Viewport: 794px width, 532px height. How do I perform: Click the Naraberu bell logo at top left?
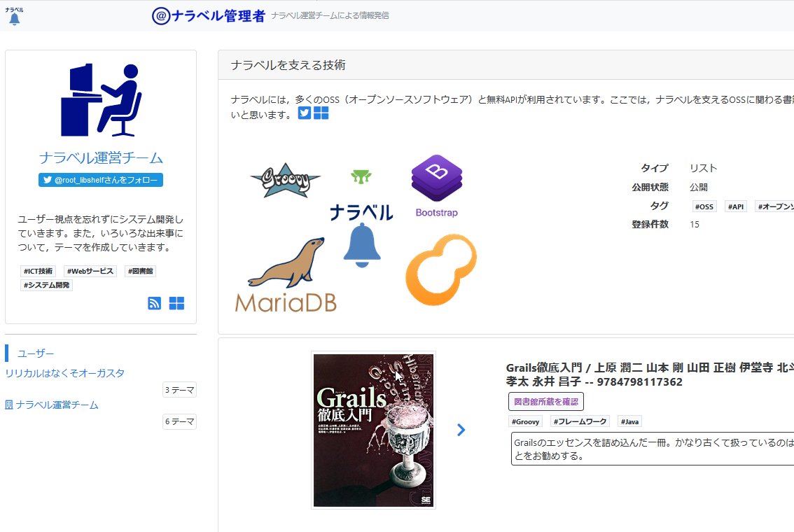coord(14,16)
